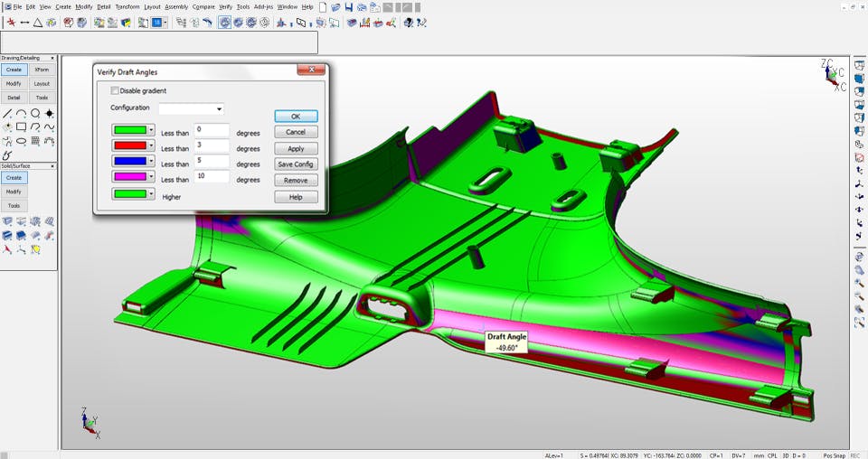Click the triangle icon in main toolbar

38,23
